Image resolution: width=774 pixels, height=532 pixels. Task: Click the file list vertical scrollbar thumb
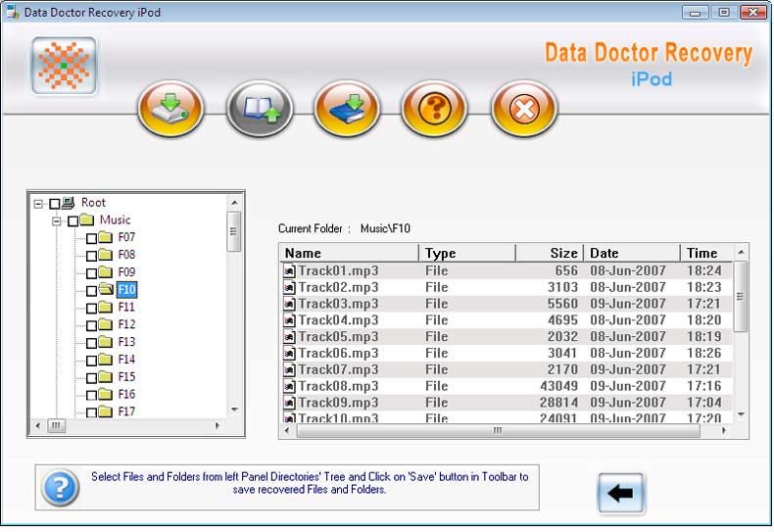(x=741, y=297)
